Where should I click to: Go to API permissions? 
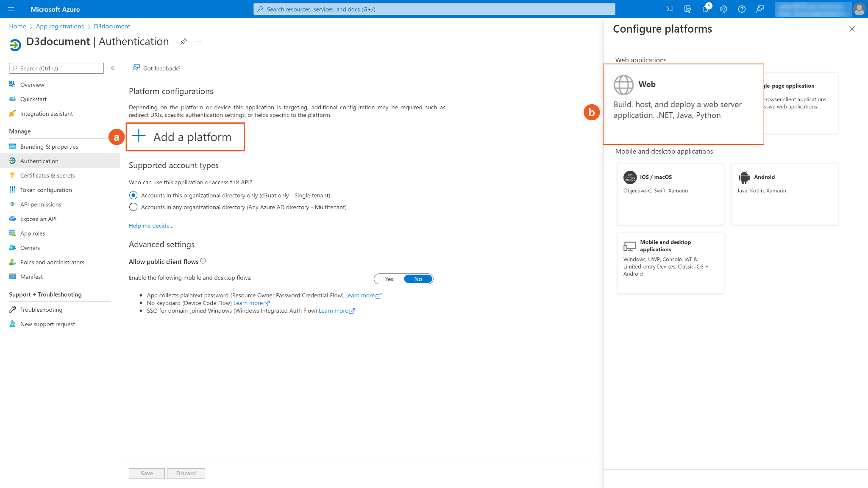pos(41,204)
